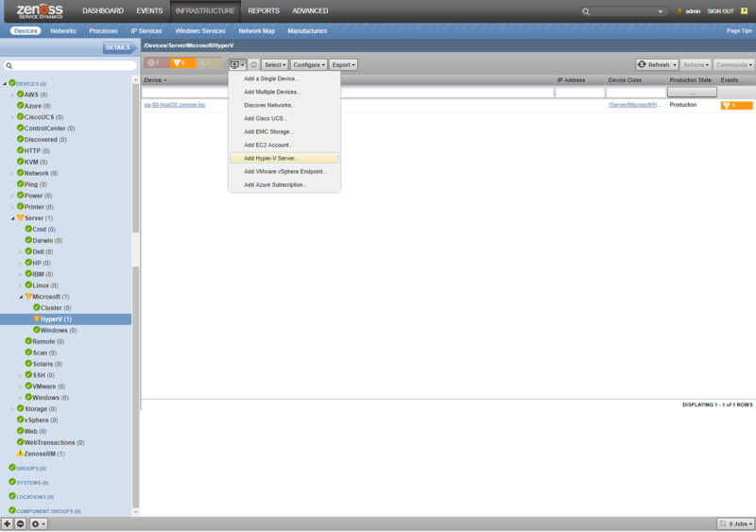Viewport: 756px width, 532px height.
Task: Go to the Dashboard tab
Action: (103, 10)
